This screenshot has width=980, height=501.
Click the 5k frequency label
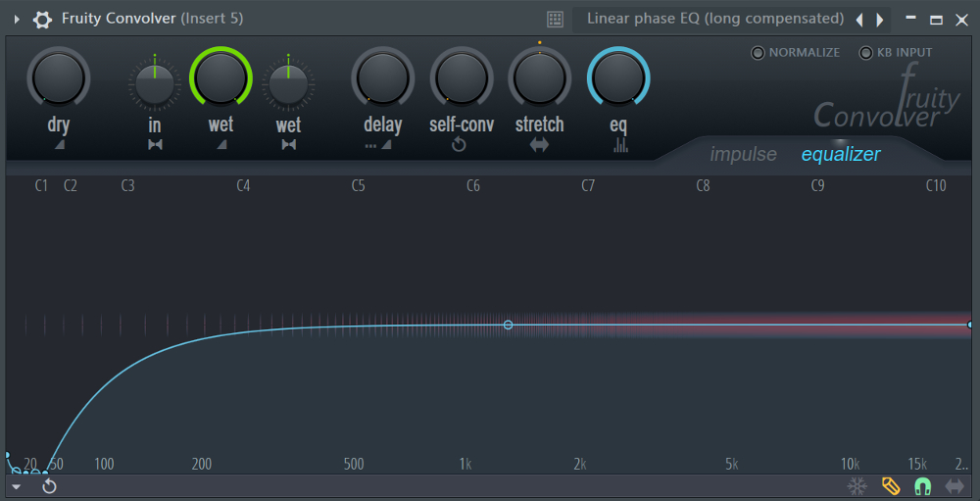pos(732,464)
